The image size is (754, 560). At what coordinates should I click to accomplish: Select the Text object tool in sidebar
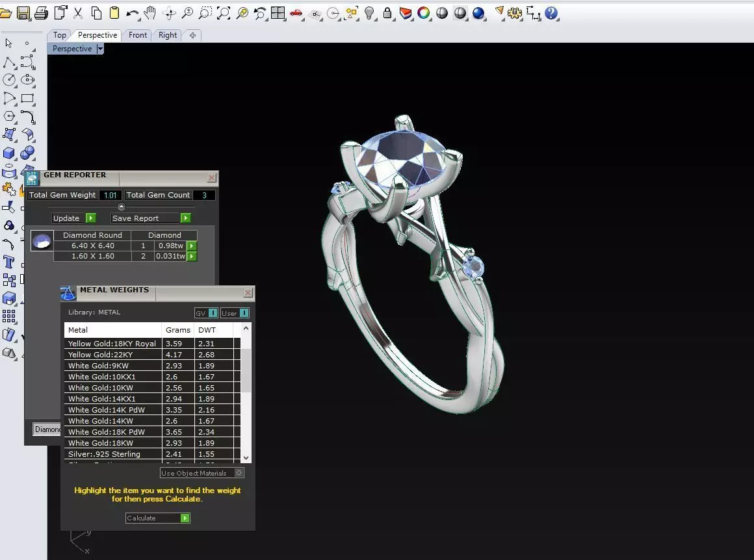(8, 262)
